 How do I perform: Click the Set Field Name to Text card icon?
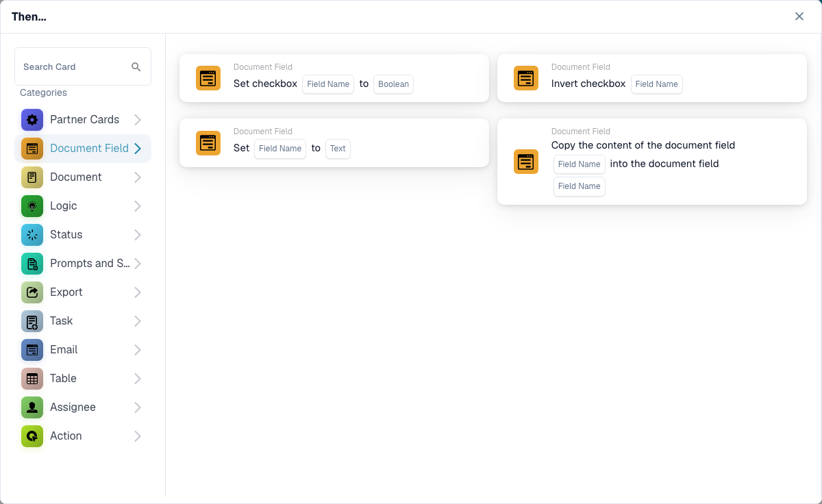(x=208, y=142)
